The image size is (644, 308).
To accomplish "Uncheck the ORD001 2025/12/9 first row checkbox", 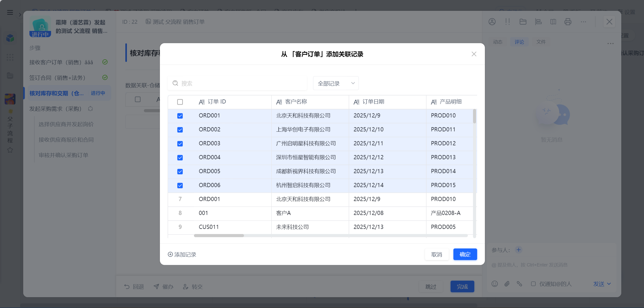I will (180, 116).
